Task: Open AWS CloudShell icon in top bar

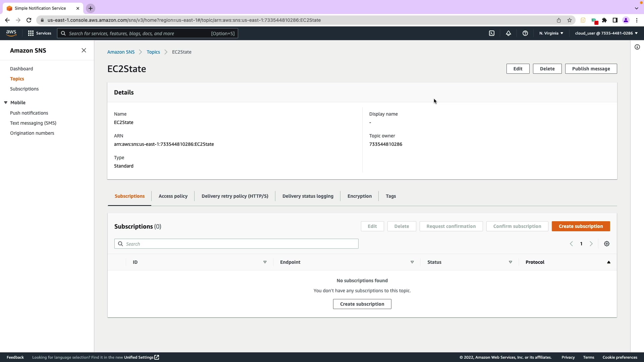Action: (492, 33)
